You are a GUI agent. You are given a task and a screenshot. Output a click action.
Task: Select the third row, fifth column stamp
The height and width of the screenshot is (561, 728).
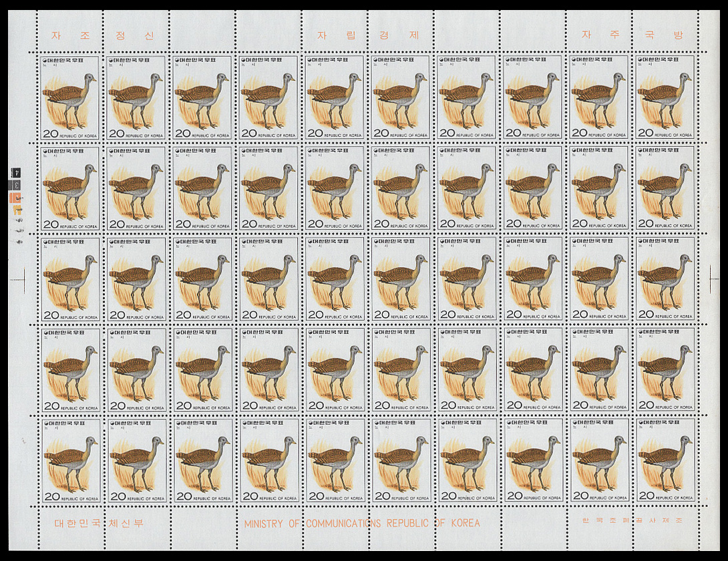tap(335, 278)
